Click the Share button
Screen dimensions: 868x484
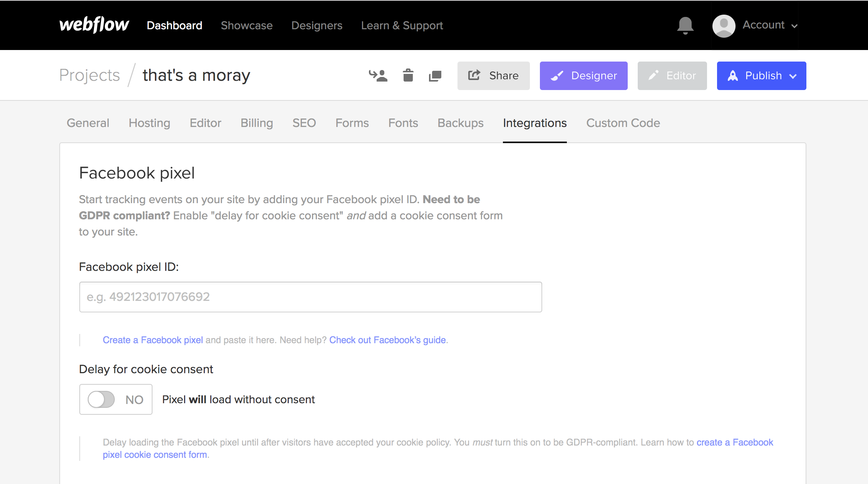493,76
